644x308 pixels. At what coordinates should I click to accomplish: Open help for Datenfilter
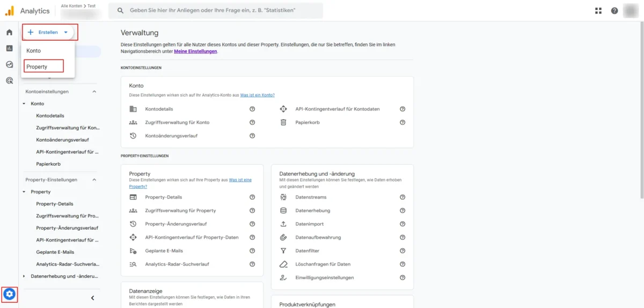click(x=402, y=251)
